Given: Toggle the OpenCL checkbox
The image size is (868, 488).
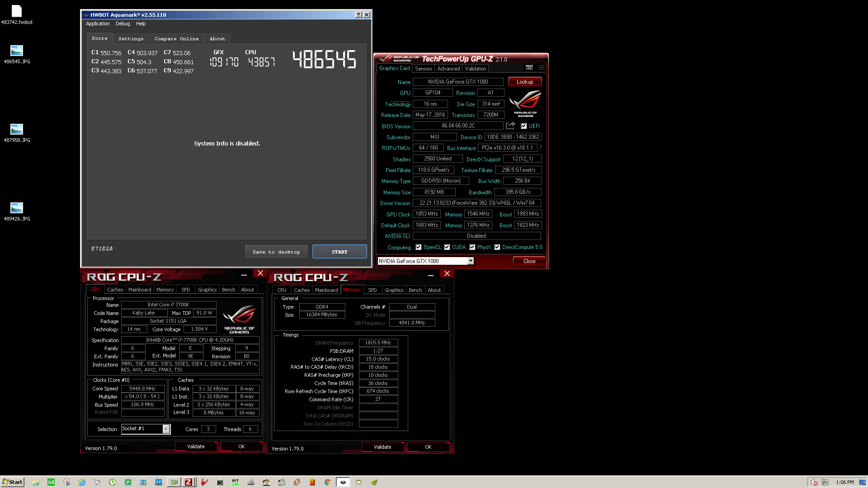Looking at the screenshot, I should [419, 247].
